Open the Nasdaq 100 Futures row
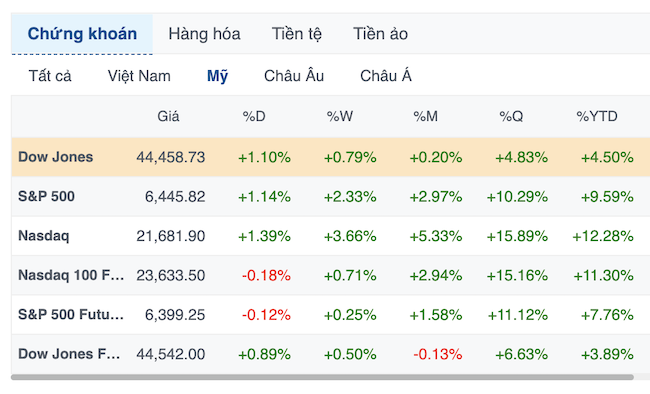650x394 pixels. (x=330, y=275)
